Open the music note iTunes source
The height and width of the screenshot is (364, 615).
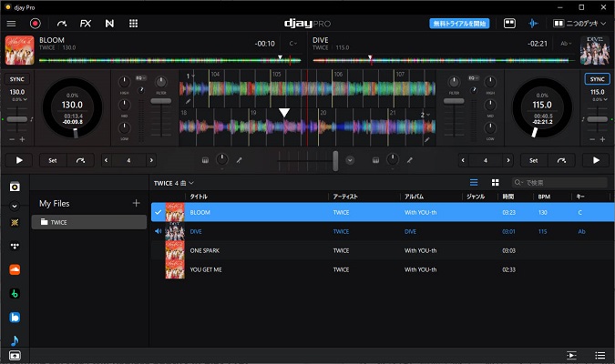(15, 340)
